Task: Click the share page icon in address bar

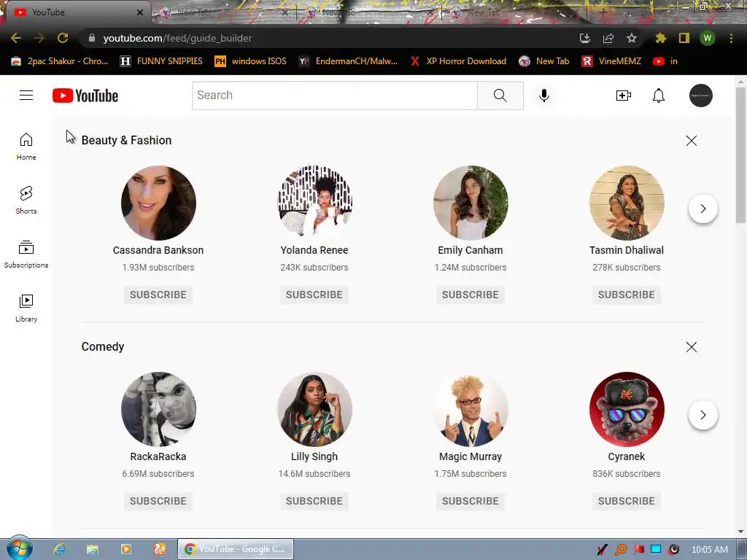Action: tap(608, 38)
